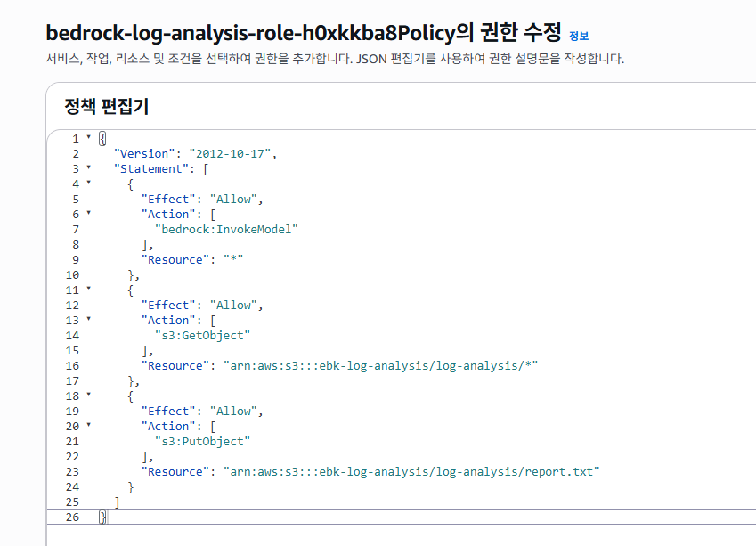Click line number 2 in the gutter
756x546 pixels.
[76, 153]
